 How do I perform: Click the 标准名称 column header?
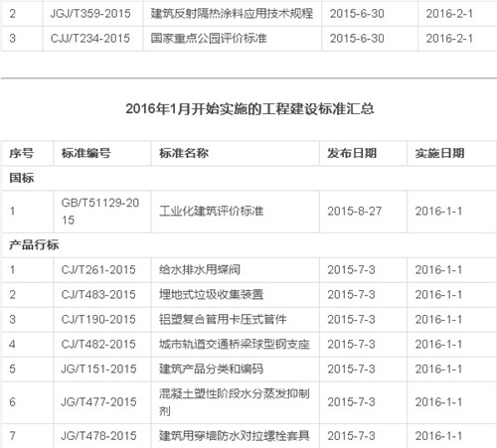pos(184,153)
